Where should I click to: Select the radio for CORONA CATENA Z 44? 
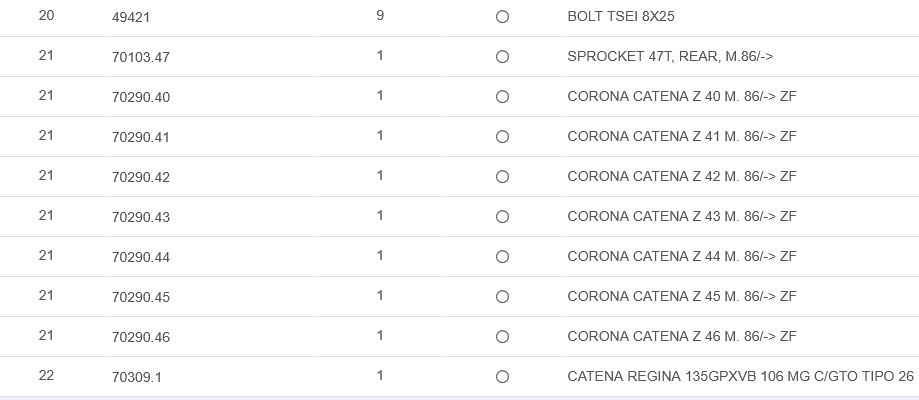[x=502, y=257]
